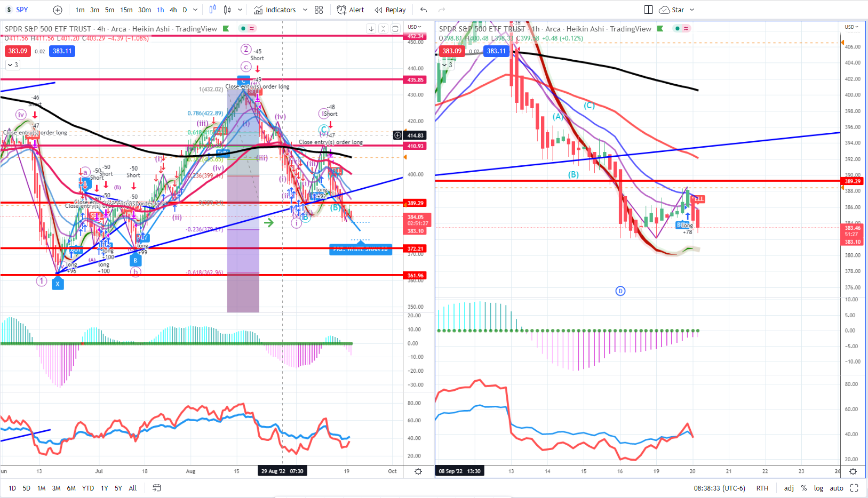Select the daily D timeframe
The image size is (868, 498).
(x=185, y=10)
